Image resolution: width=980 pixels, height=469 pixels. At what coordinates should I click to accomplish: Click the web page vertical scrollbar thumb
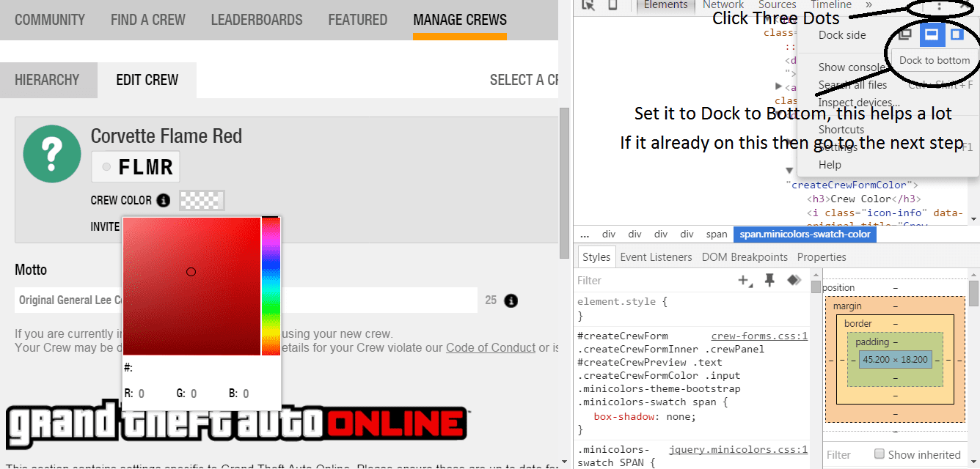[564, 183]
